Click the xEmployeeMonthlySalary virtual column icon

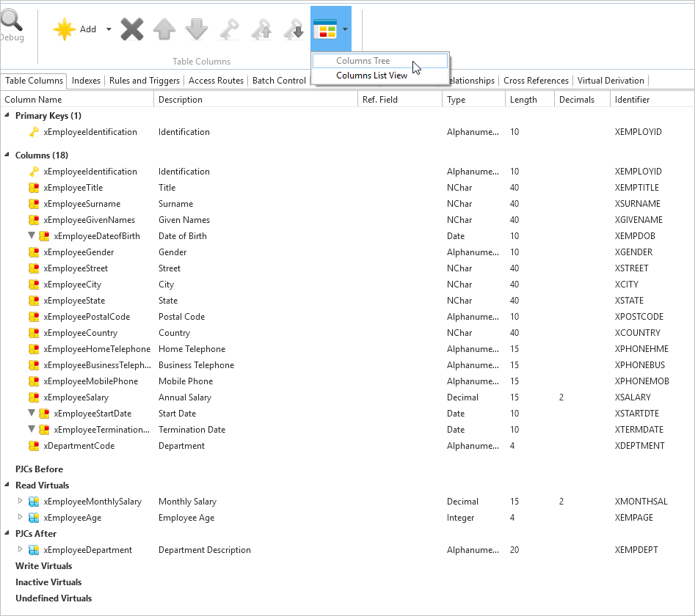pos(34,502)
